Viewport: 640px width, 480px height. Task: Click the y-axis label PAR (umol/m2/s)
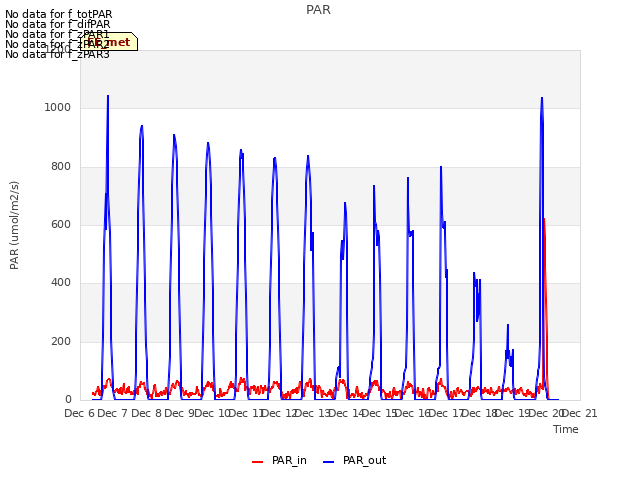coord(14,225)
